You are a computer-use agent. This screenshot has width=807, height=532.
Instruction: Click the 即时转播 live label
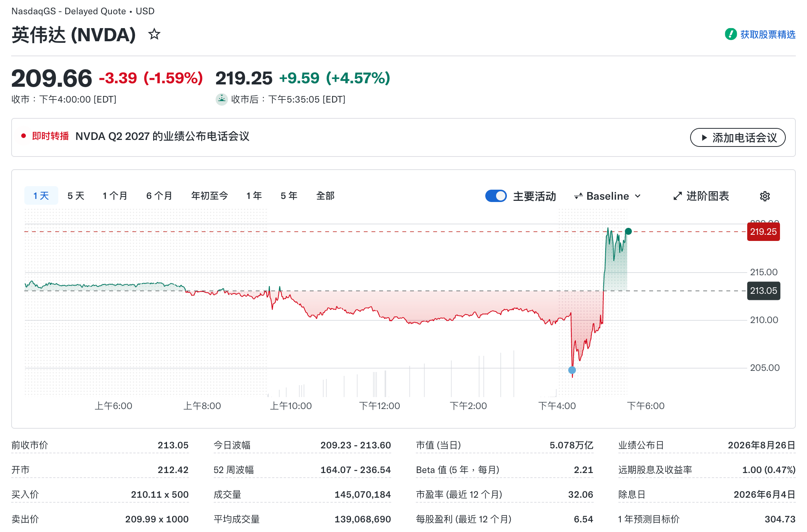[50, 136]
